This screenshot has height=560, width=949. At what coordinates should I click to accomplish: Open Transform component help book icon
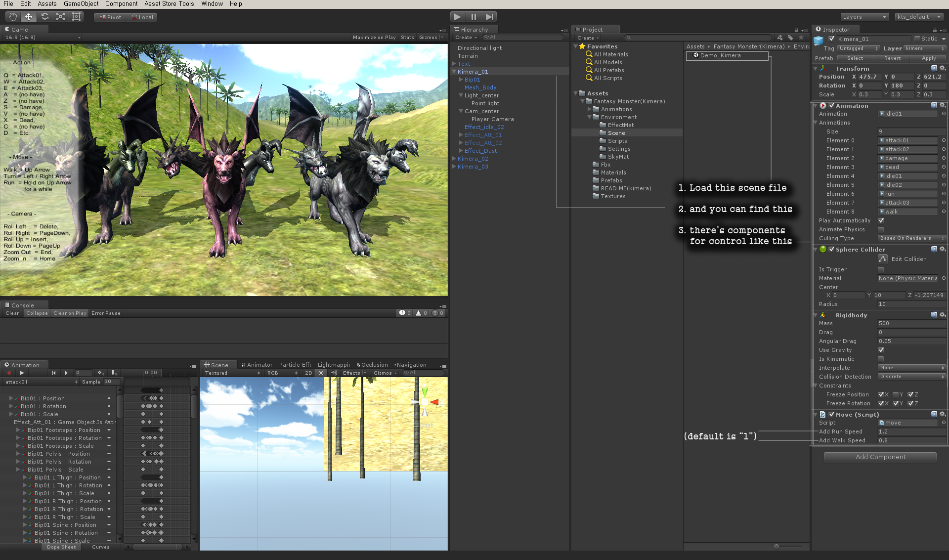click(x=934, y=68)
